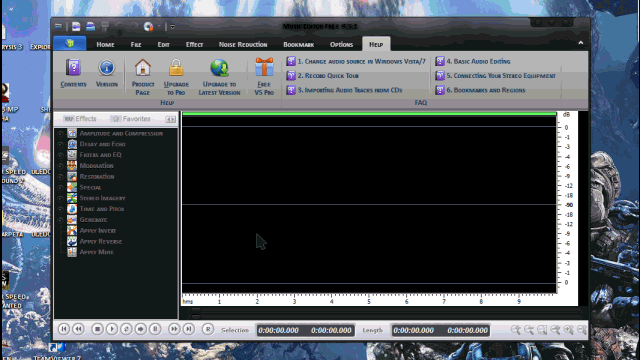Click the application menu orb button
This screenshot has height=360, width=640.
tap(70, 43)
